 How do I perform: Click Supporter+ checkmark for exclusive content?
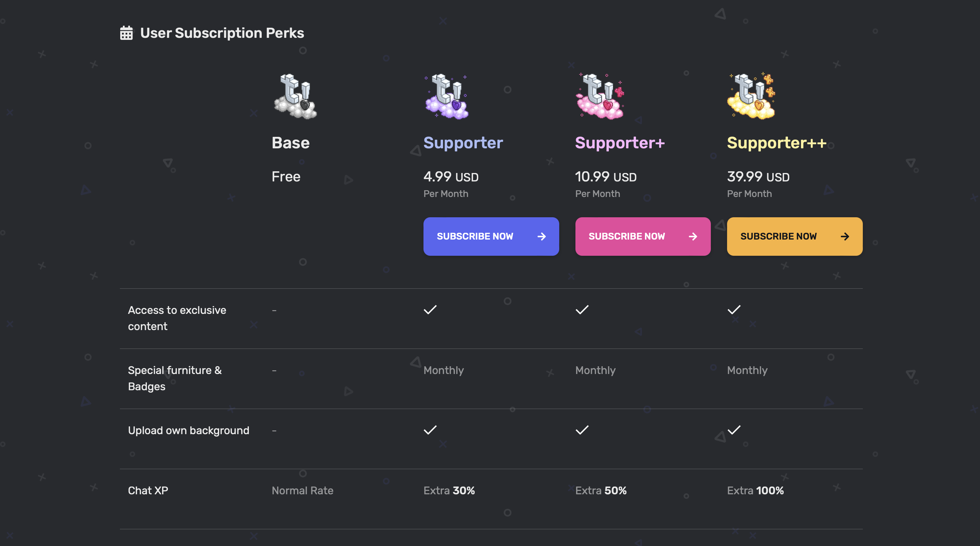[x=582, y=309]
